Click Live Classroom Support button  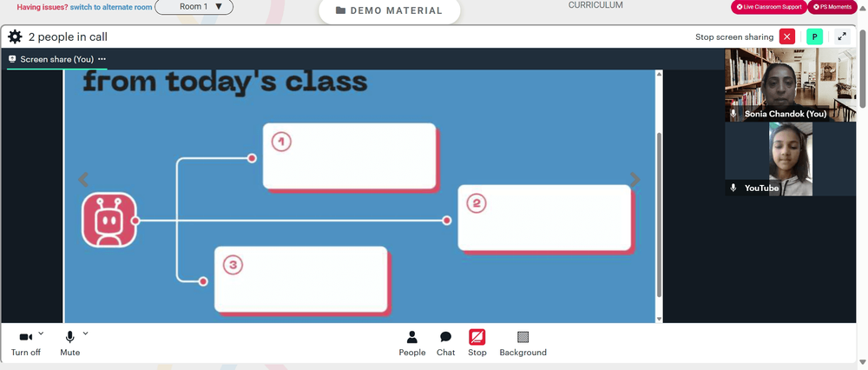pyautogui.click(x=768, y=7)
